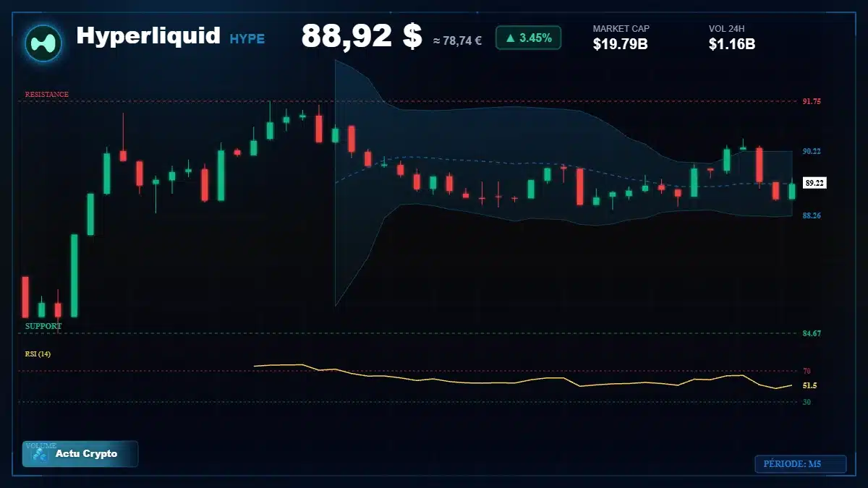Viewport: 868px width, 488px height.
Task: Click the $19.79B market cap value
Action: (x=620, y=44)
